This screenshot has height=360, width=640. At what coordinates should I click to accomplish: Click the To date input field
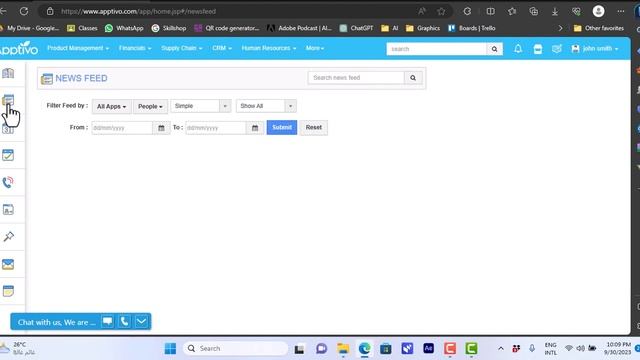click(216, 128)
